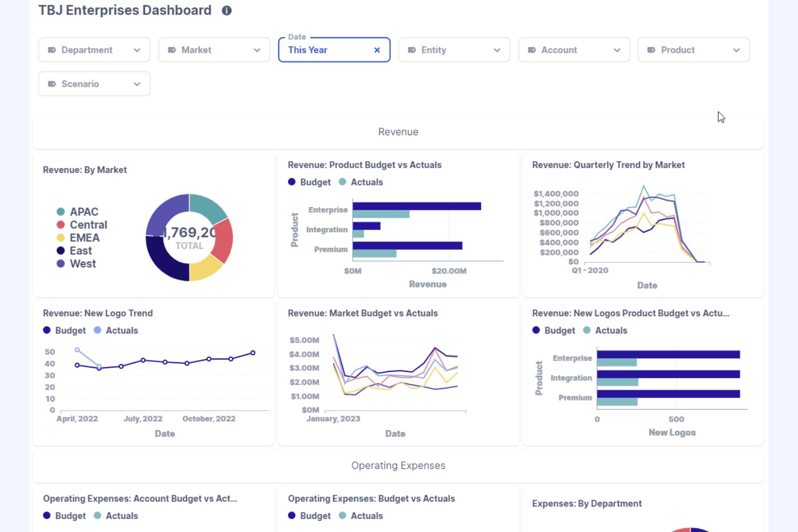This screenshot has width=798, height=532.
Task: Expand the Scenario filter dropdown
Action: tap(137, 84)
